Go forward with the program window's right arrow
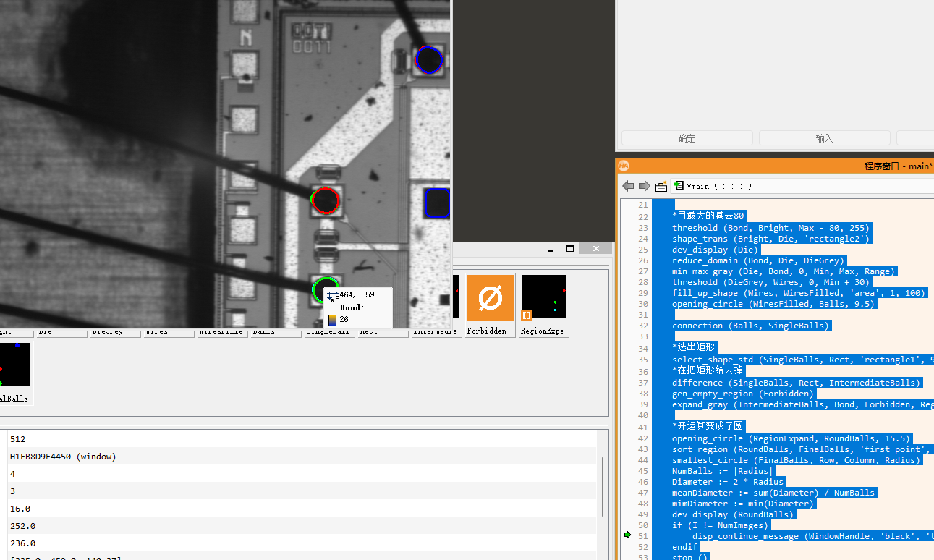 644,186
